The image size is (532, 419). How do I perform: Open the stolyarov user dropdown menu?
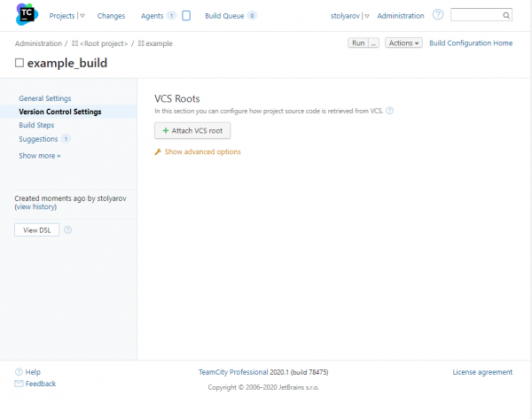coord(367,16)
